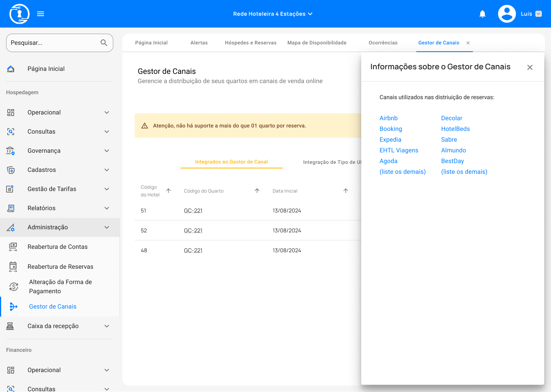Close the Gestor de Canais tab
Screen dimensions: 551x392
[468, 43]
